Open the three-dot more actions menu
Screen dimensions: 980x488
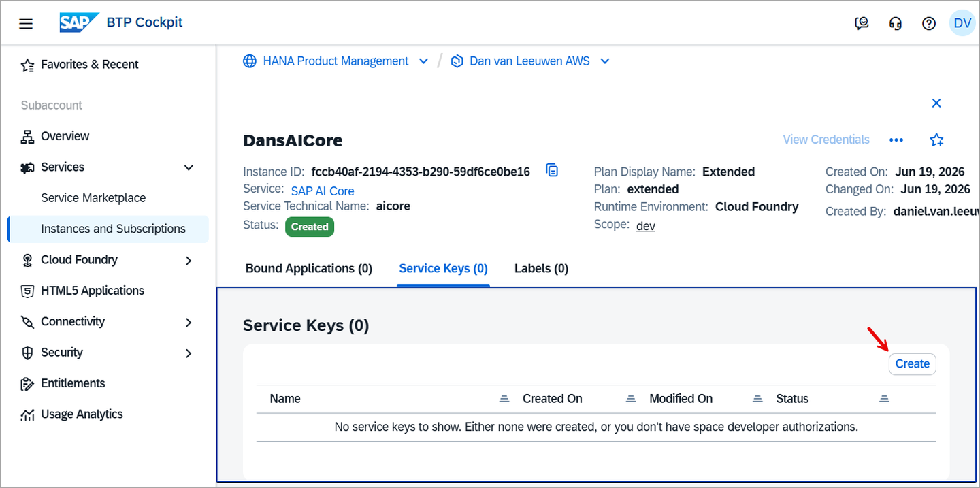pyautogui.click(x=896, y=140)
